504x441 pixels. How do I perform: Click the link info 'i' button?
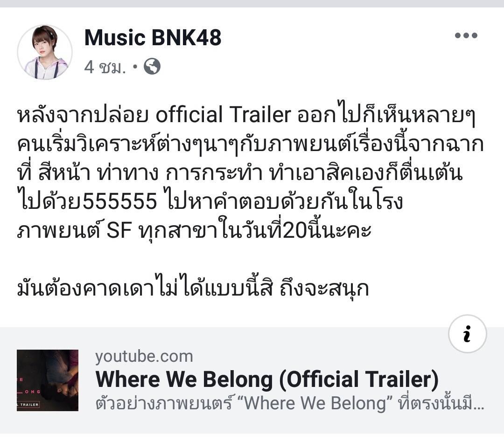[x=467, y=334]
